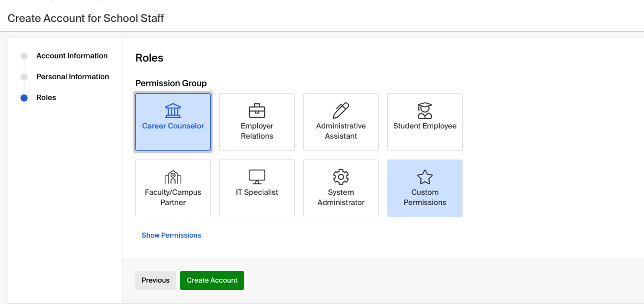The image size is (644, 304).
Task: Choose the Student Employee label text
Action: [x=425, y=126]
